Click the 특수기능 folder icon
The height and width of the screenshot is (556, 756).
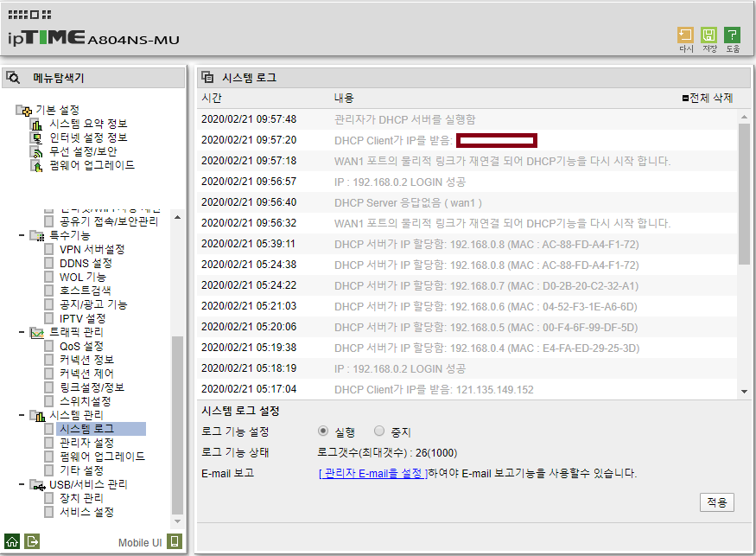37,235
